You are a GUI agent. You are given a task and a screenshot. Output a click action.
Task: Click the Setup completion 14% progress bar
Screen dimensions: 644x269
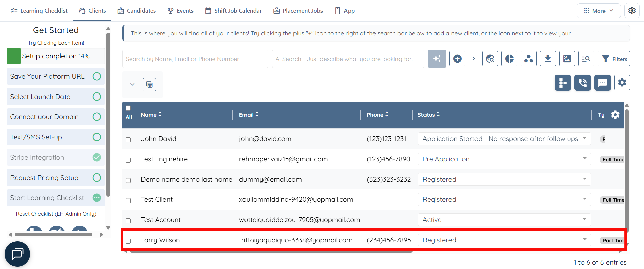[56, 56]
